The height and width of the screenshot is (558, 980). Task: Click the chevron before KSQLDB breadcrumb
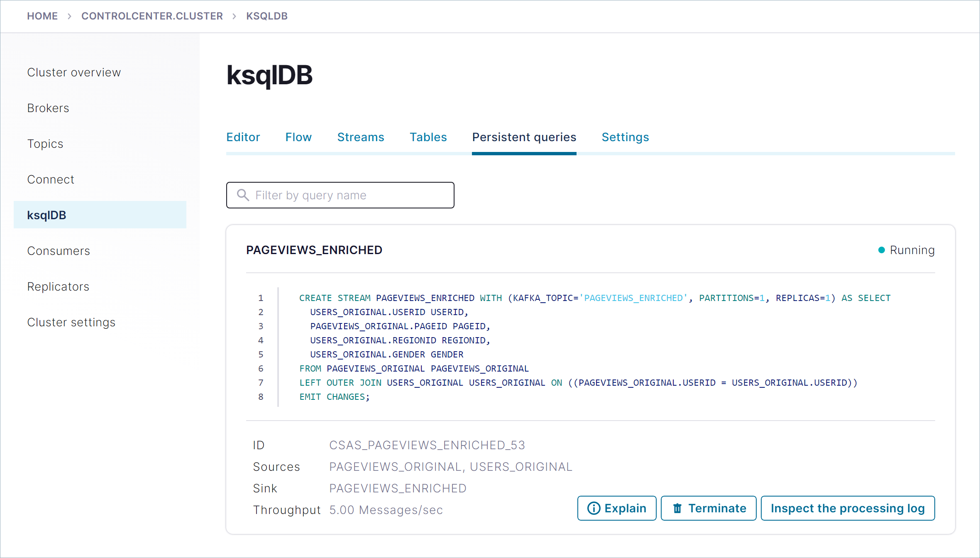coord(235,16)
